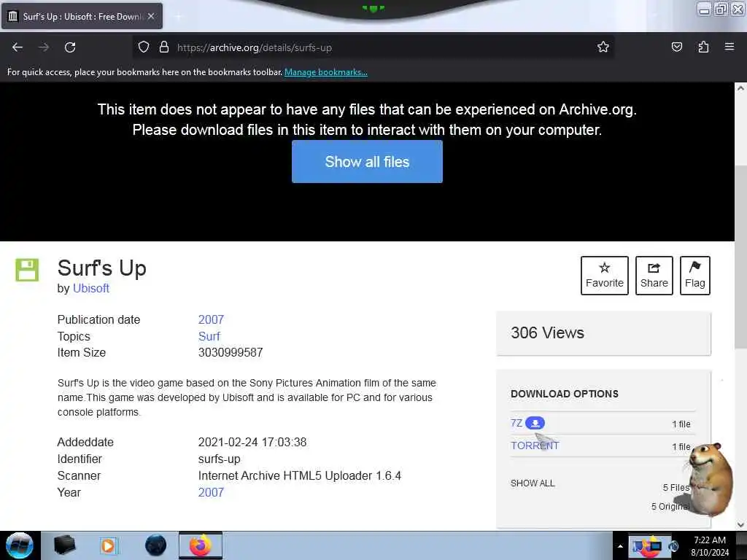The image size is (747, 560).
Task: Launch the media player taskbar icon
Action: pos(108,545)
